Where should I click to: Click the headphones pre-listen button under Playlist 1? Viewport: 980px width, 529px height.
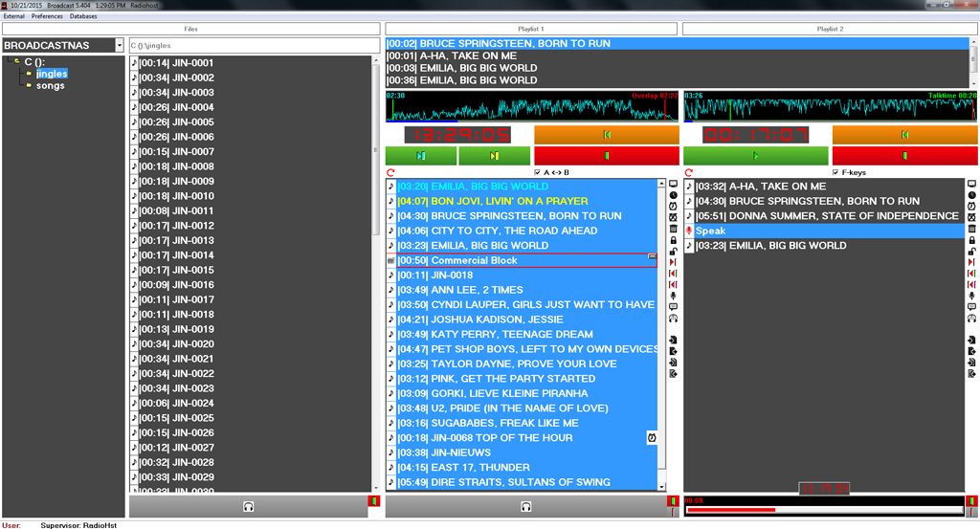(525, 506)
